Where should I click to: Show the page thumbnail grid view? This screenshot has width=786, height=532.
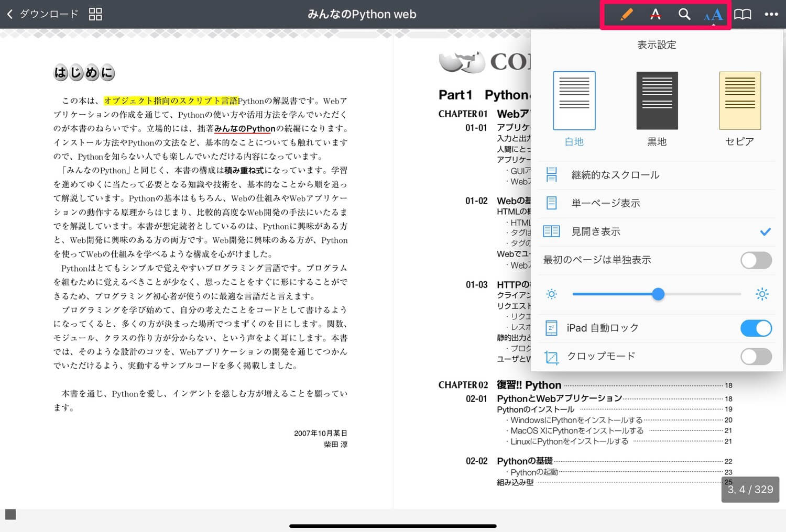click(x=95, y=14)
